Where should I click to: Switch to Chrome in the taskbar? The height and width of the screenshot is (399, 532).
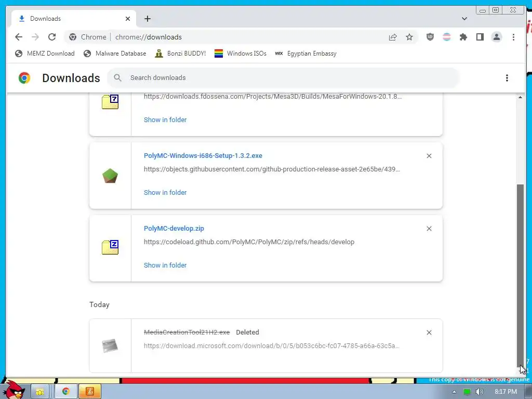pyautogui.click(x=66, y=392)
